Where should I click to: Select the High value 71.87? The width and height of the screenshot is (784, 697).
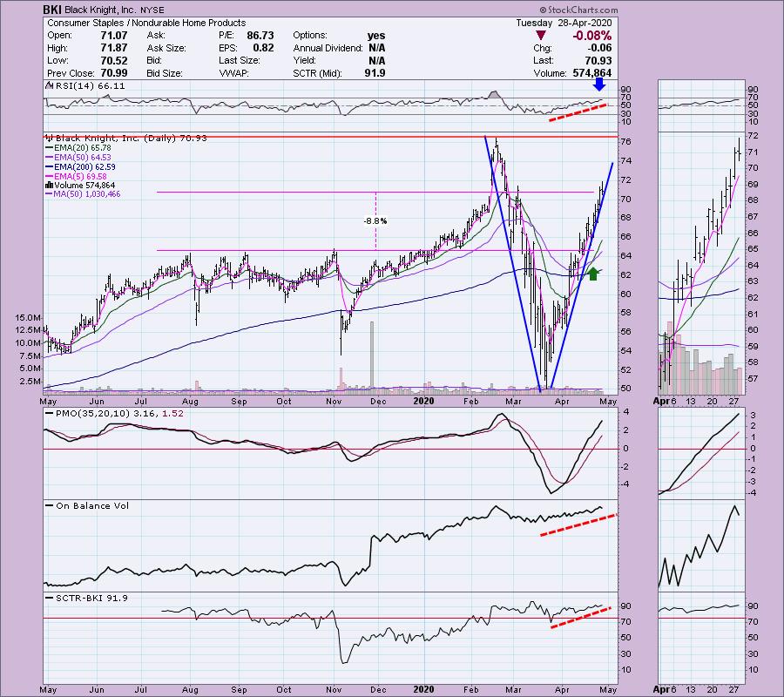(114, 48)
